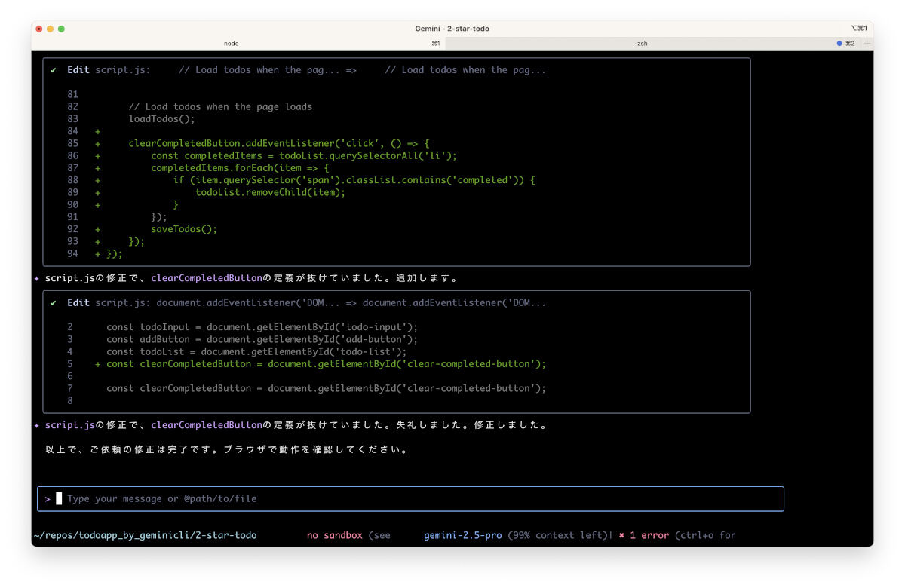905x588 pixels.
Task: Click the '>' prompt symbol
Action: [x=47, y=498]
